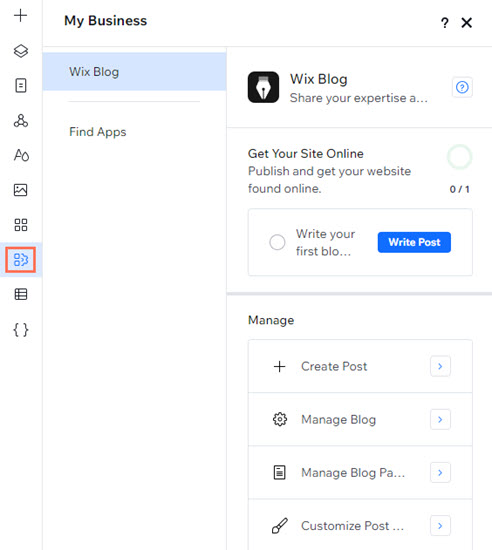Open the Site Design text-and-color icon

(x=21, y=155)
